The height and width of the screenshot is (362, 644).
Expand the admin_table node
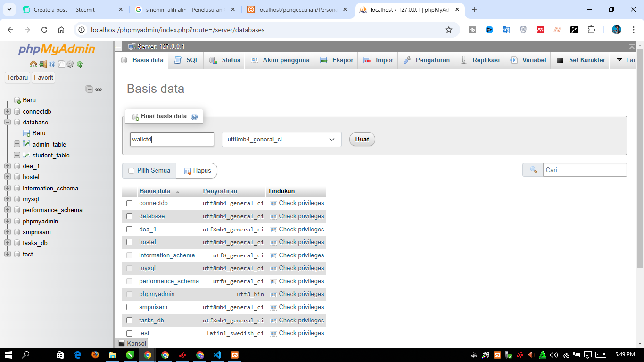click(x=17, y=144)
